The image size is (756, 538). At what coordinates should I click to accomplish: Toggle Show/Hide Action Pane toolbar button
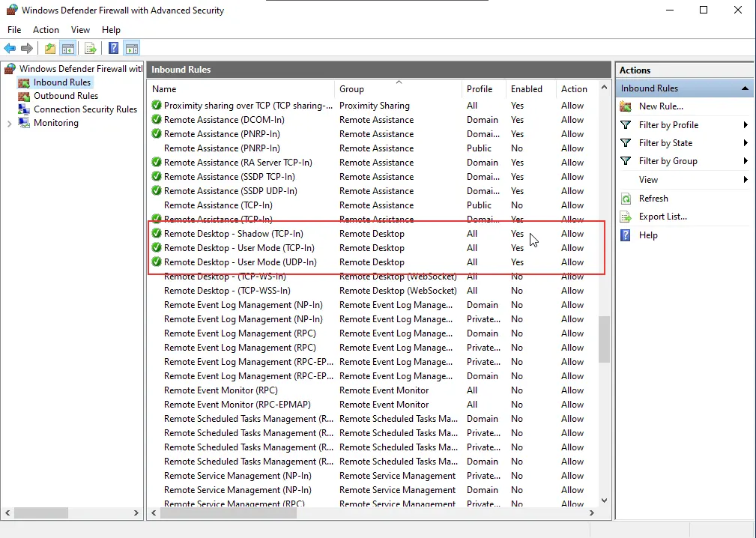point(132,49)
